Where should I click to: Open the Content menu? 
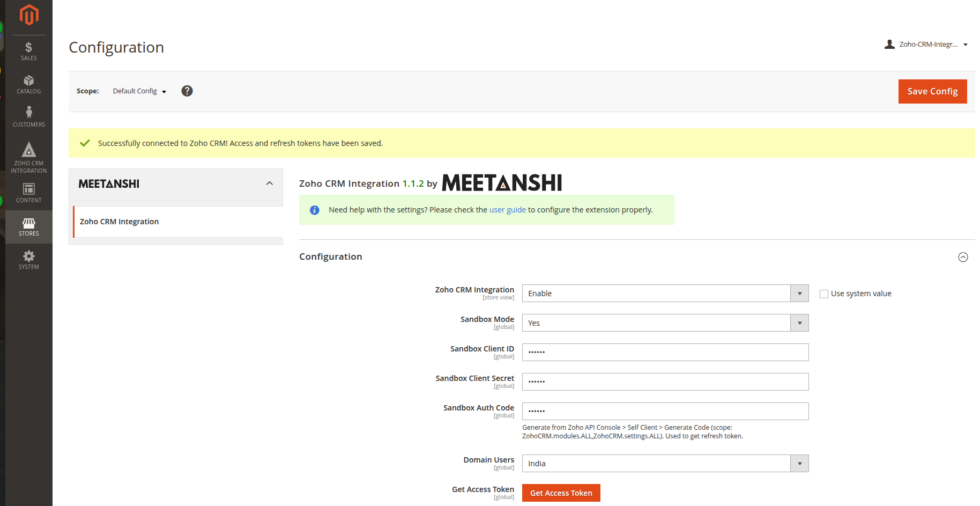(29, 193)
